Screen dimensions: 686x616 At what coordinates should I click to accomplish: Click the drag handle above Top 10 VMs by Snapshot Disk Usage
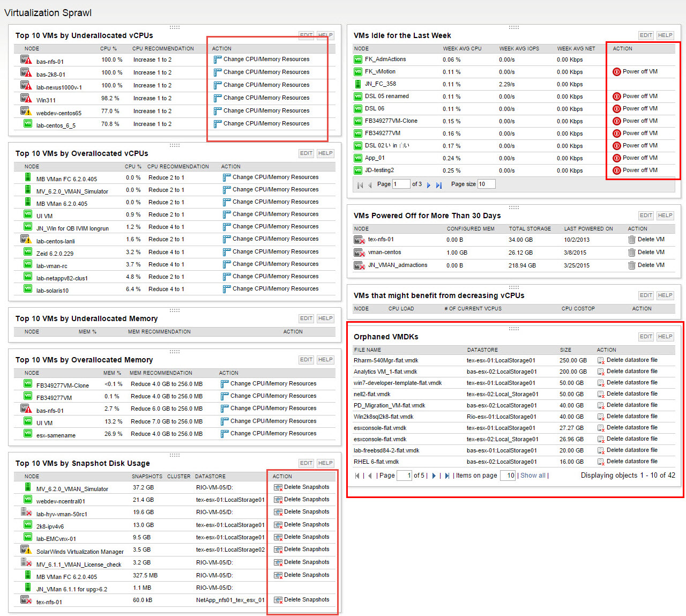(175, 455)
